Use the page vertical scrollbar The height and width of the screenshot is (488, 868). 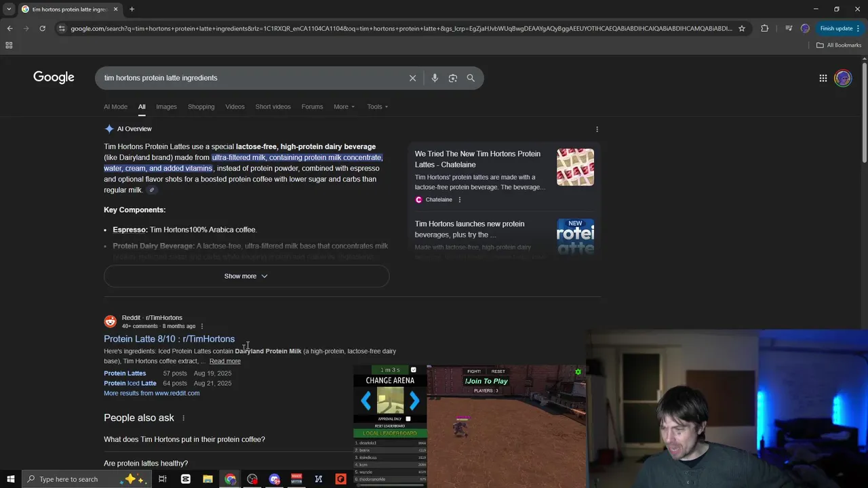[865, 112]
